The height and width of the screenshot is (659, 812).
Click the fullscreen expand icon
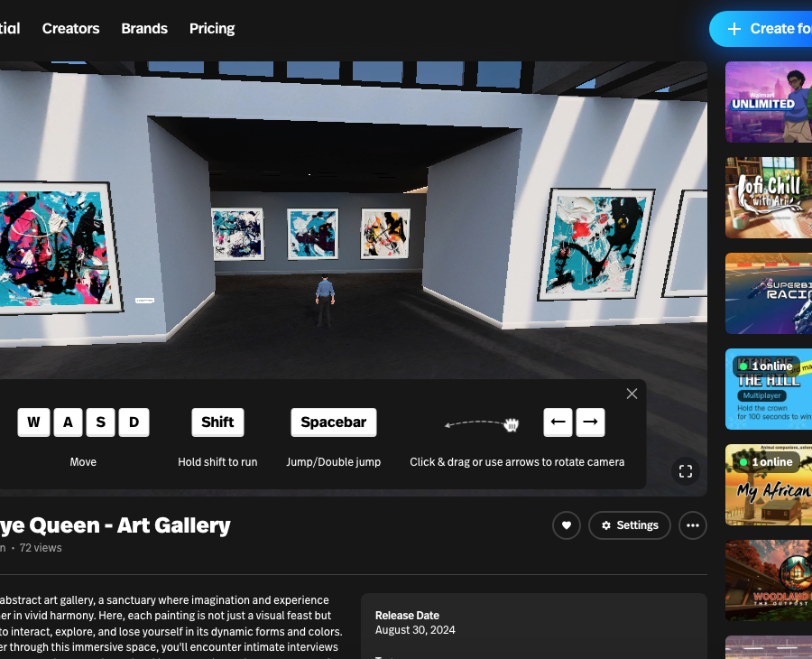coord(685,471)
